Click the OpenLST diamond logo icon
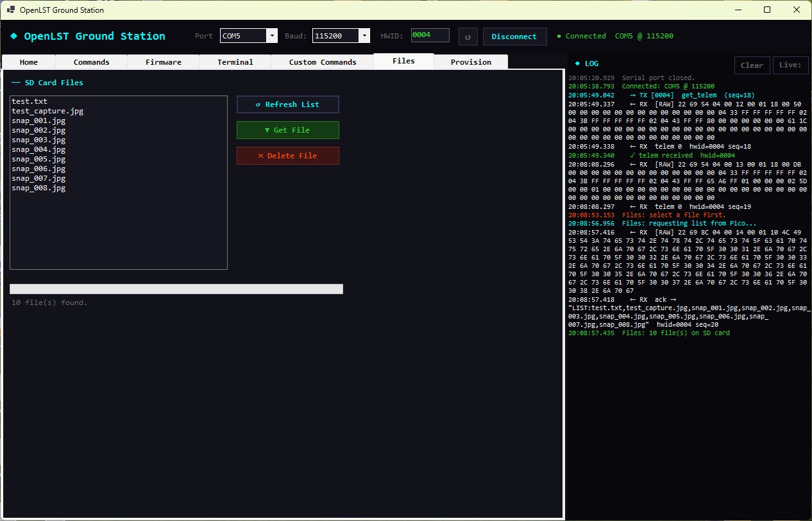The image size is (812, 521). [x=14, y=36]
